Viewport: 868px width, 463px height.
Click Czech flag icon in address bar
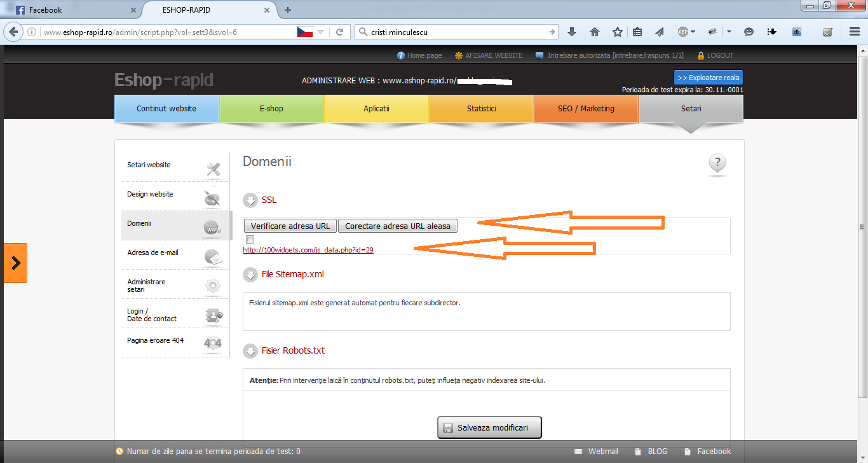305,32
